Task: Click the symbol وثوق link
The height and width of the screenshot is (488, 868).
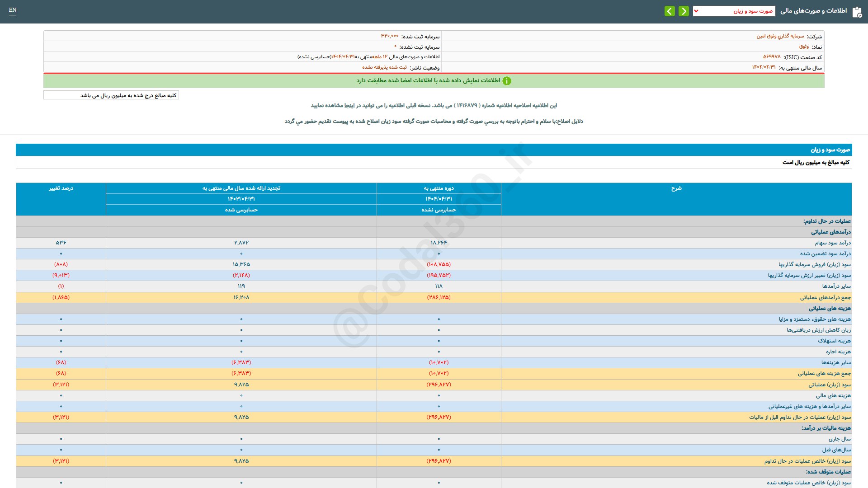Action: coord(804,47)
